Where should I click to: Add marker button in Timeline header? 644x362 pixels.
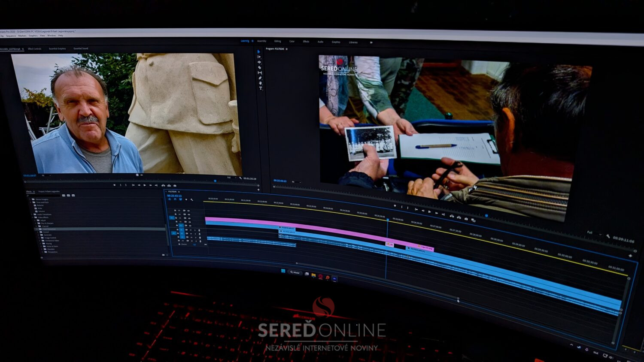tap(186, 199)
